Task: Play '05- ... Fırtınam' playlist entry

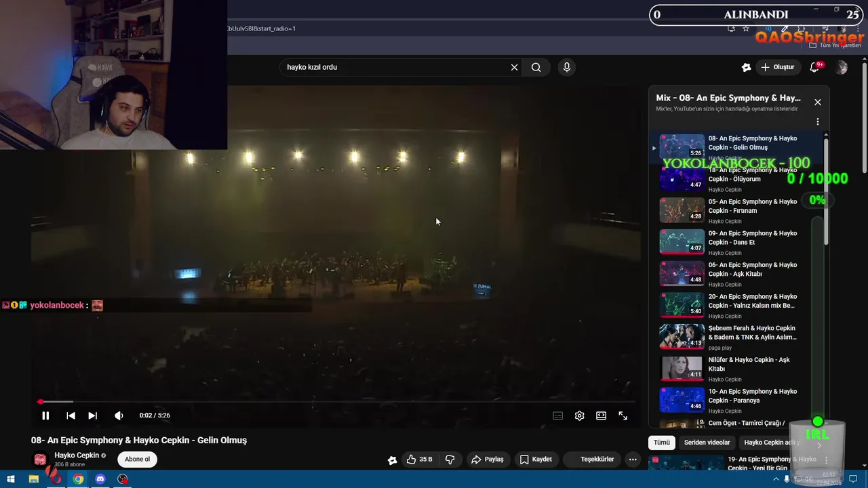Action: pyautogui.click(x=736, y=211)
